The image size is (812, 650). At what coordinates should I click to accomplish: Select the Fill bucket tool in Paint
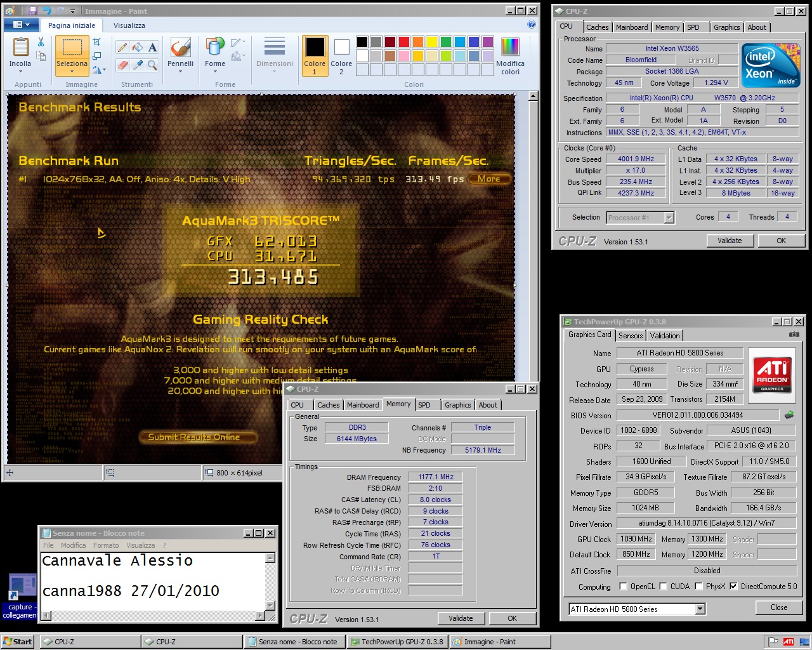pyautogui.click(x=138, y=47)
